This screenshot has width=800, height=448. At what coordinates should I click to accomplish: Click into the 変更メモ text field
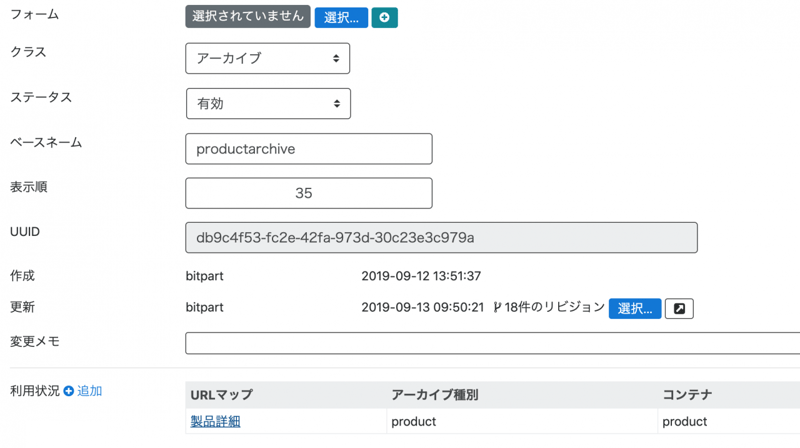(492, 343)
